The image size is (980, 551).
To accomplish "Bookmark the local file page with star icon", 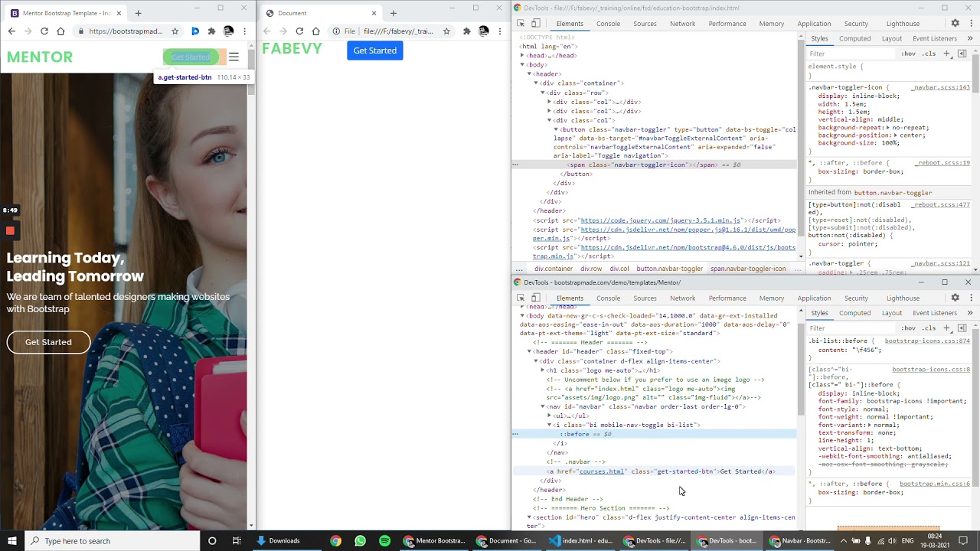I will 446,31.
